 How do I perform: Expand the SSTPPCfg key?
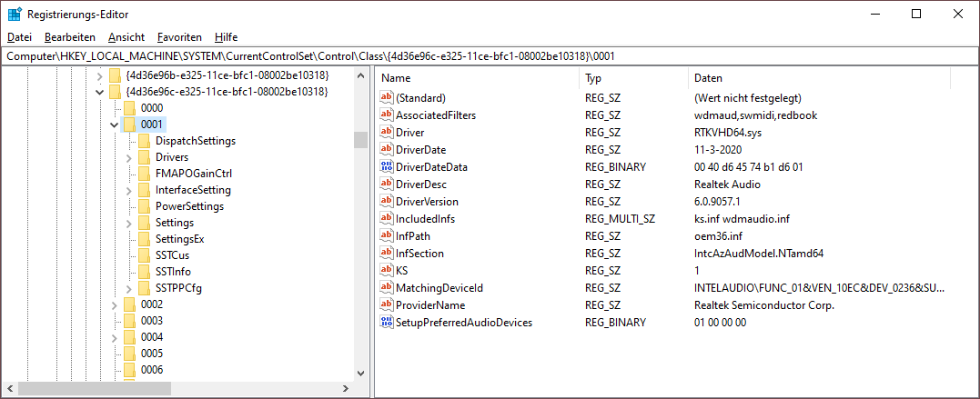129,288
